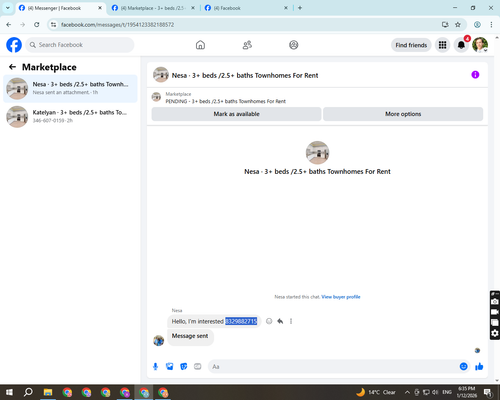Click the side toolbar camera icon
This screenshot has width=500, height=400.
pos(495,302)
